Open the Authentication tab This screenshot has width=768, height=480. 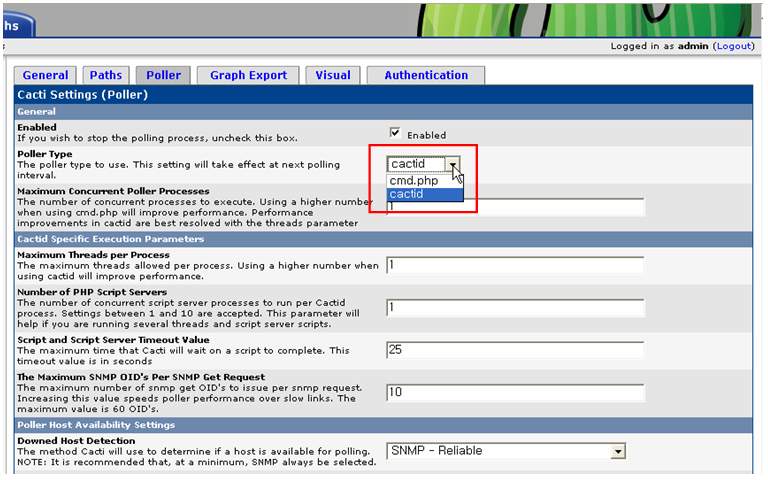426,75
